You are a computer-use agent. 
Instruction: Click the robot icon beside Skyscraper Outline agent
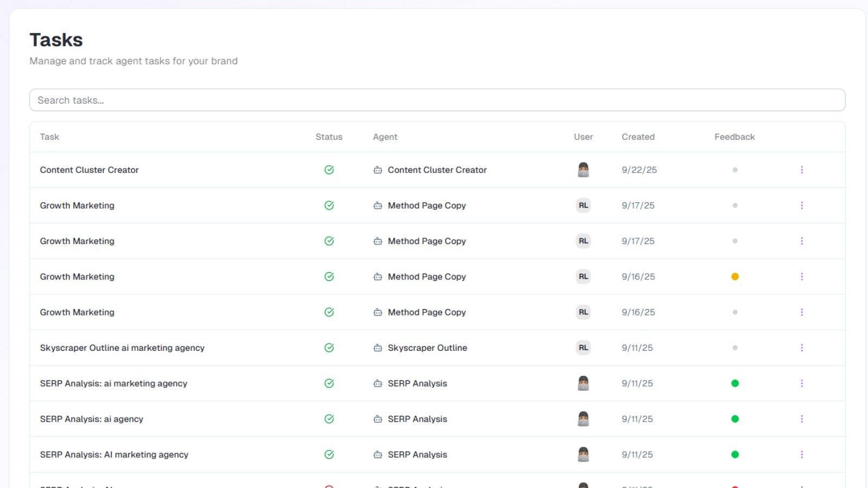[x=378, y=348]
